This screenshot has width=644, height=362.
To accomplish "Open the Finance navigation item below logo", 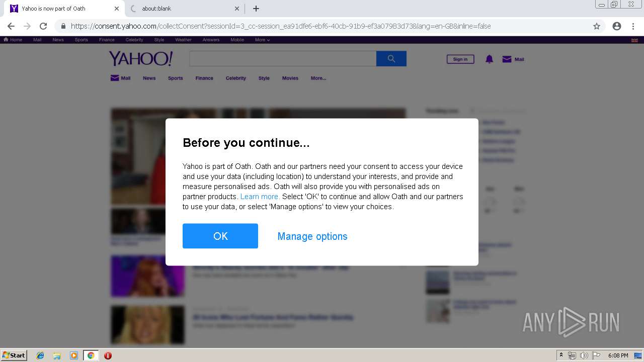I will 204,78.
